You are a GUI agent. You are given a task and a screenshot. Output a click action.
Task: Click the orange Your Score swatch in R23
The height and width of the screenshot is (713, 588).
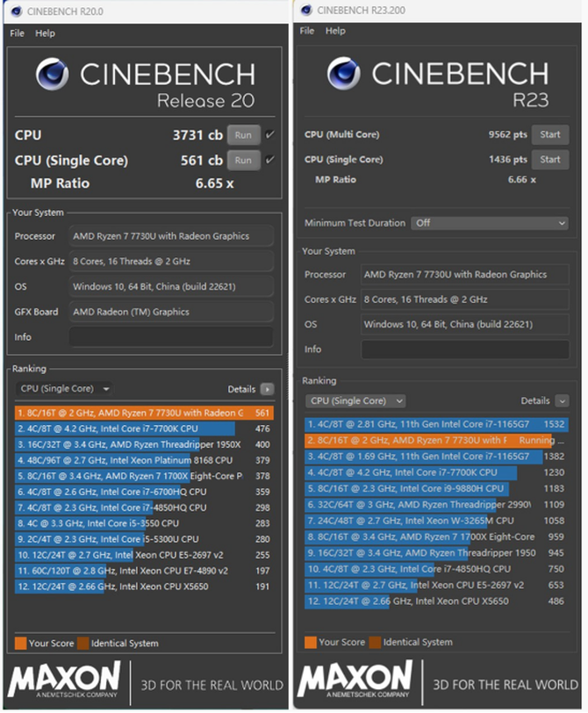[x=311, y=642]
